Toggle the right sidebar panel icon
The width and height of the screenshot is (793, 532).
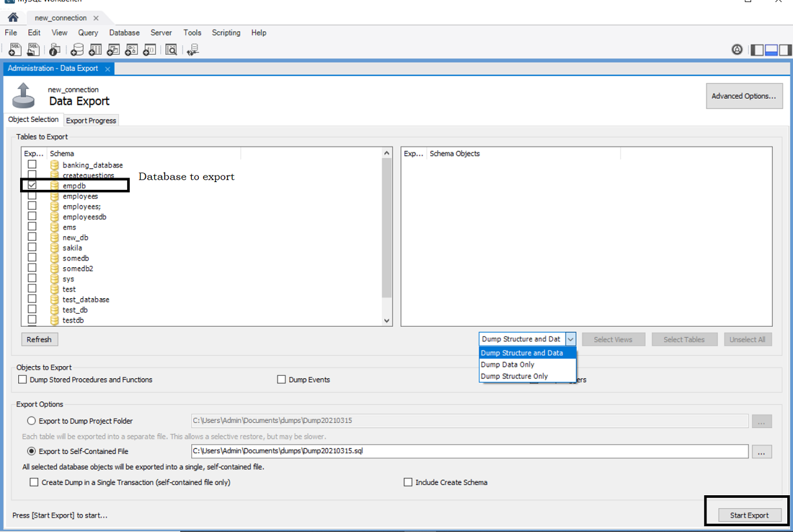tap(785, 50)
